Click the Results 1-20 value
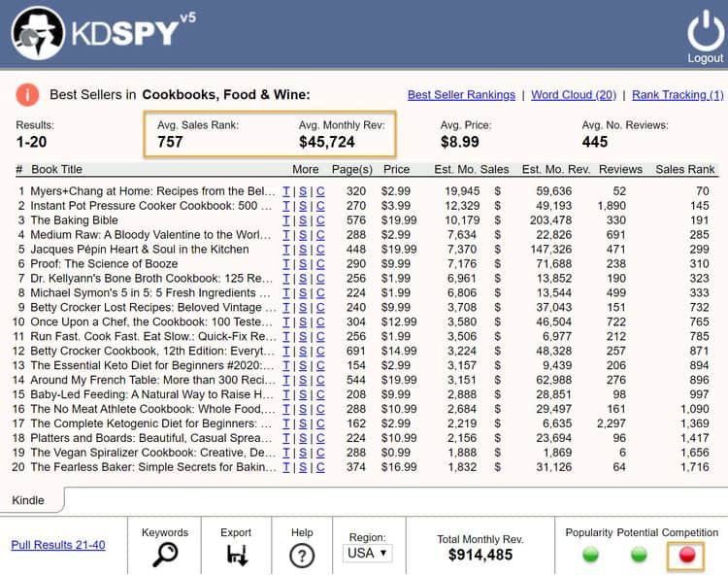 [31, 142]
